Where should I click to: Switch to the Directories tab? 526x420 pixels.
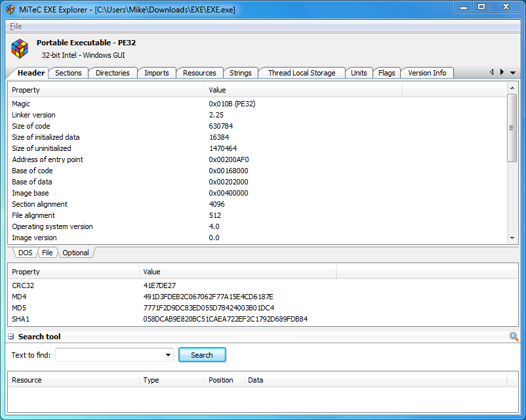tap(112, 73)
